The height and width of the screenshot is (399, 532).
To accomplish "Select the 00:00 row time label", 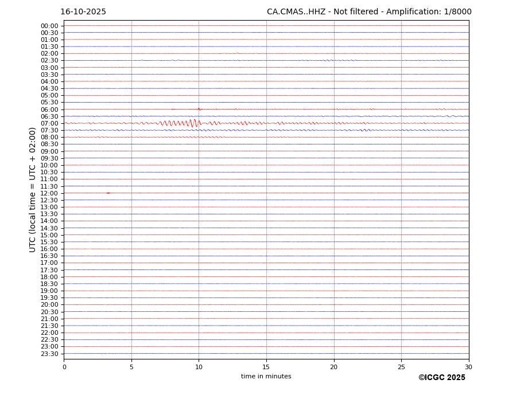I will [49, 26].
